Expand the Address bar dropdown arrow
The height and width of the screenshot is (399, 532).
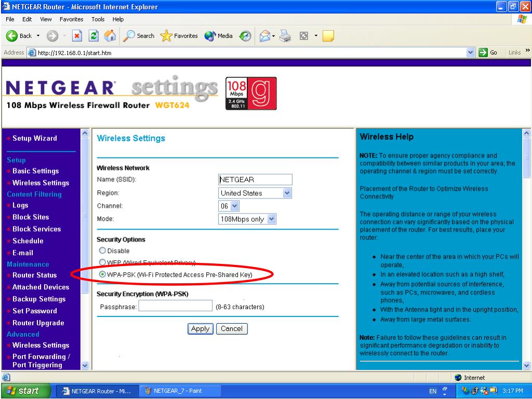click(x=470, y=52)
